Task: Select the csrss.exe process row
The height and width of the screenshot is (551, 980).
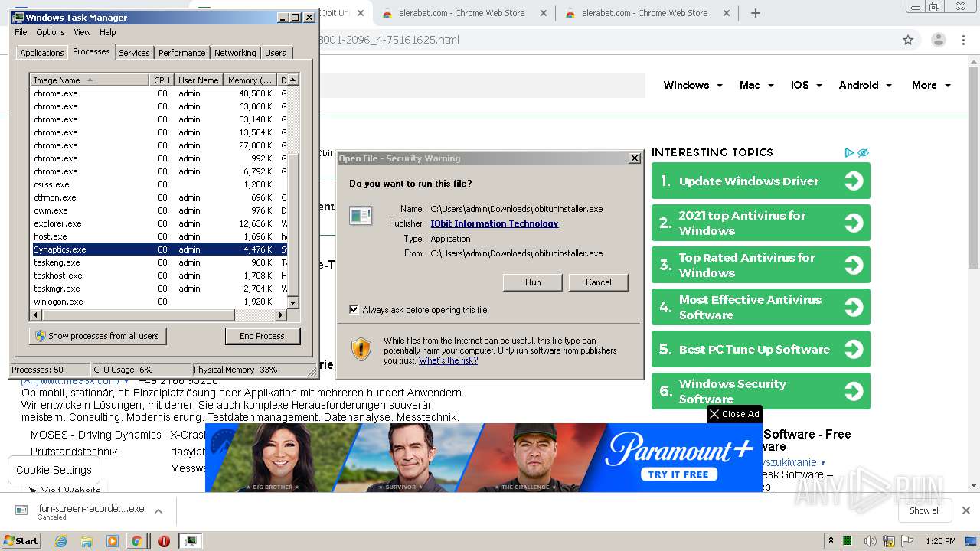Action: click(x=159, y=184)
